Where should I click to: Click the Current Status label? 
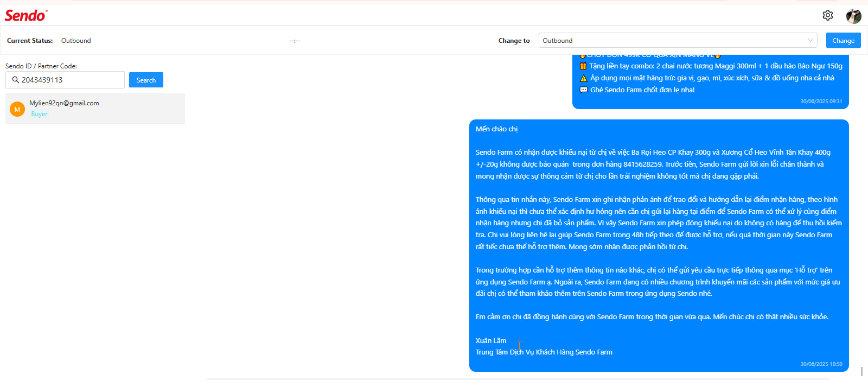tap(30, 41)
